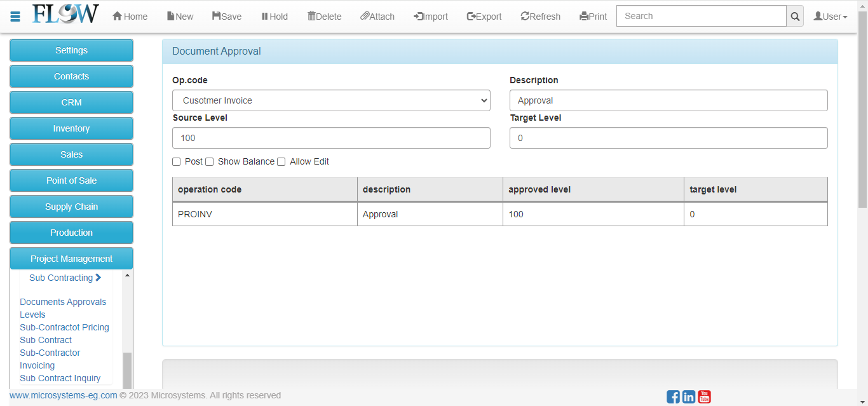The height and width of the screenshot is (406, 868).
Task: Visit www.microsystems-eg.com footer link
Action: point(64,395)
